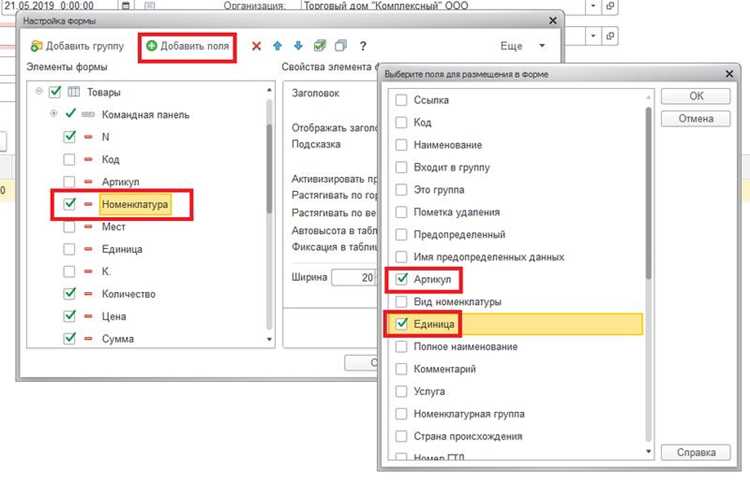Image resolution: width=750 pixels, height=483 pixels.
Task: Expand the Командная панель node
Action: pos(54,114)
